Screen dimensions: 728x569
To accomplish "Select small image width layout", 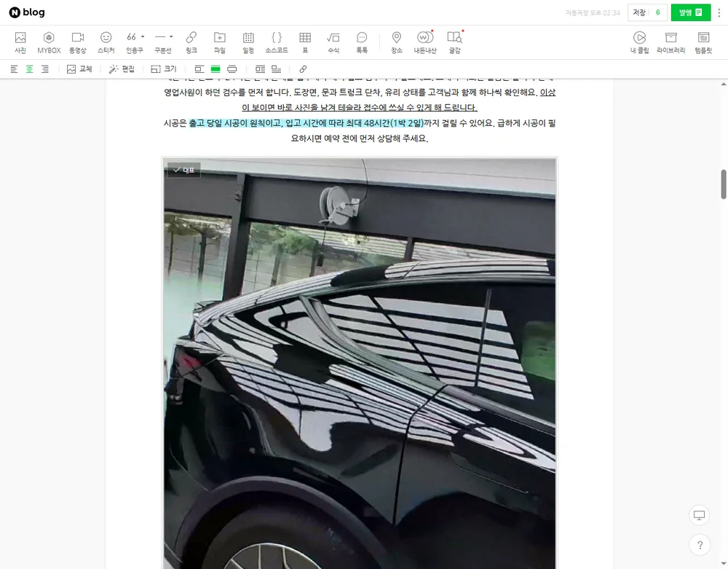I will [199, 69].
